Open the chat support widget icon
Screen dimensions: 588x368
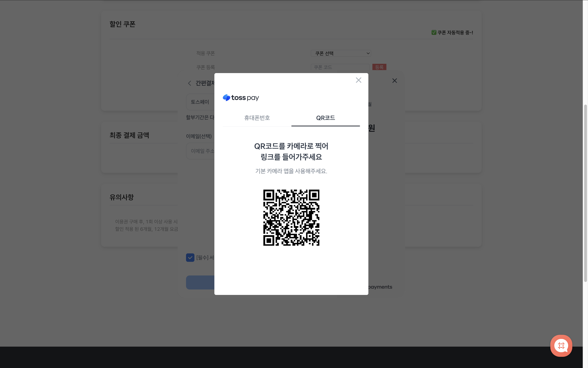[561, 346]
